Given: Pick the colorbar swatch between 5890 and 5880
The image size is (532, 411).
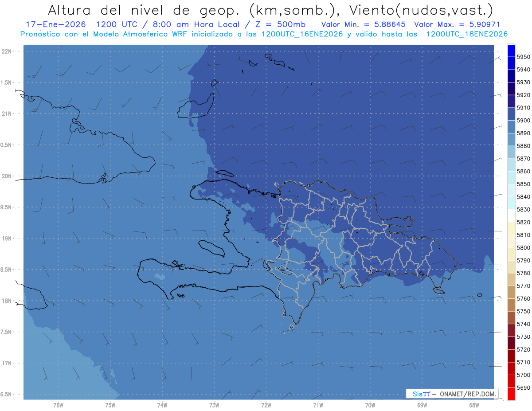Looking at the screenshot, I should point(511,140).
